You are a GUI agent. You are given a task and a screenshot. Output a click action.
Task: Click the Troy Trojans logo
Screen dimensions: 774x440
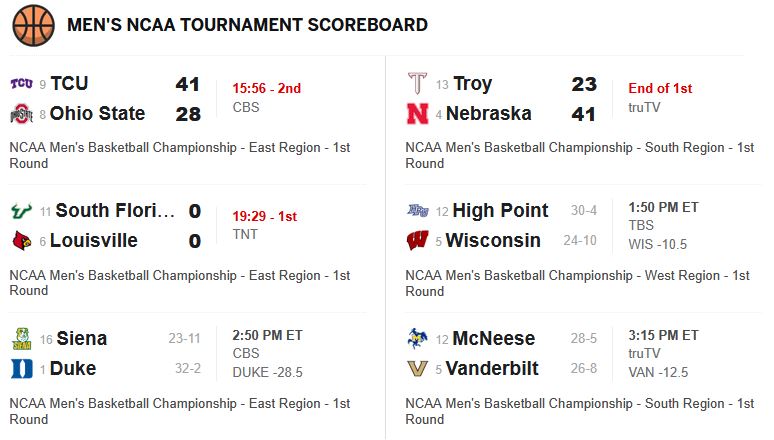[417, 84]
